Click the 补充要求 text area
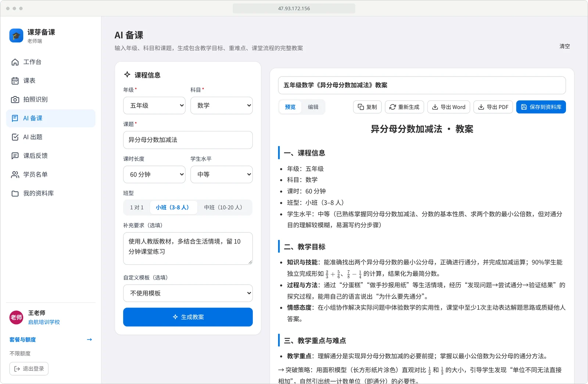This screenshot has height=384, width=588. pyautogui.click(x=188, y=248)
